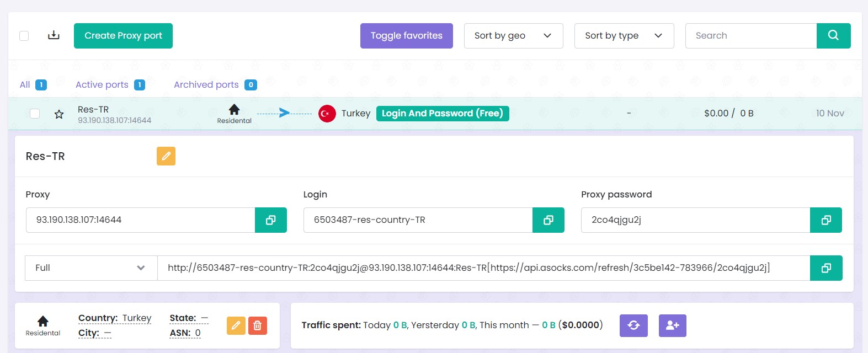Click the download export icon
The image size is (868, 353).
[x=54, y=35]
